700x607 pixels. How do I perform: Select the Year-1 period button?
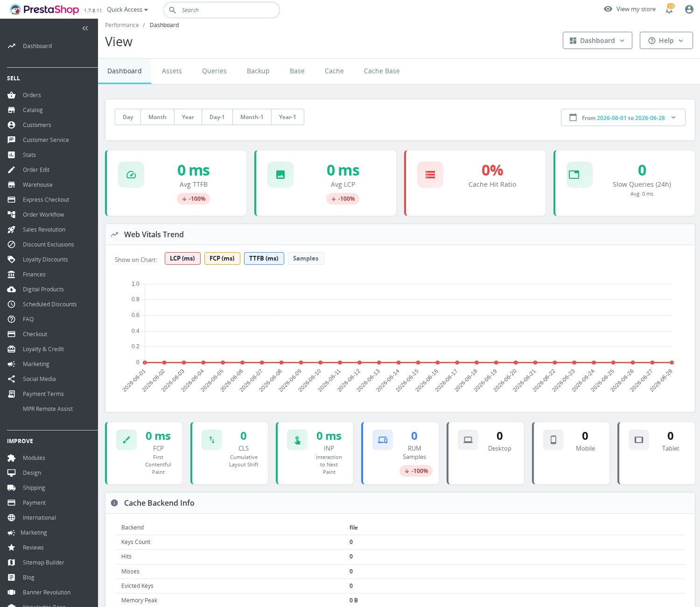[287, 117]
